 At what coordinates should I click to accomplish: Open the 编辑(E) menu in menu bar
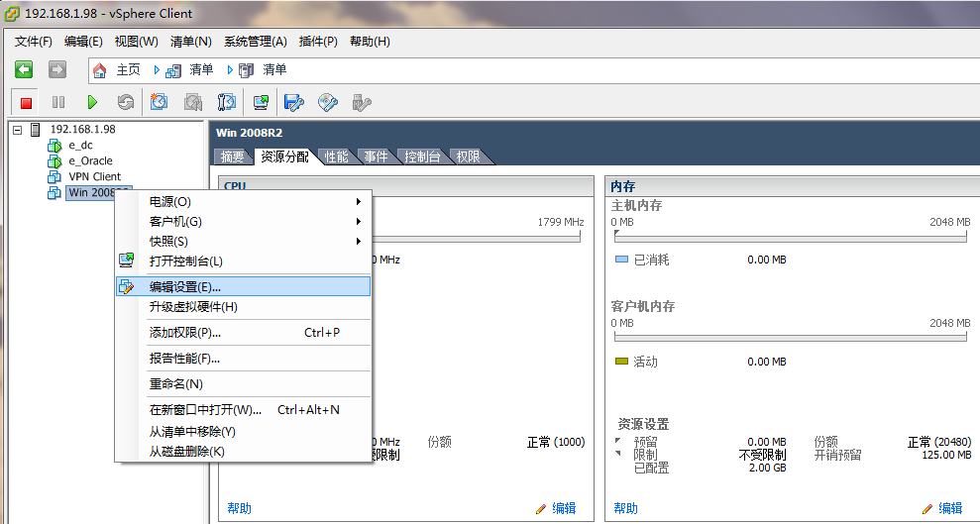coord(83,42)
